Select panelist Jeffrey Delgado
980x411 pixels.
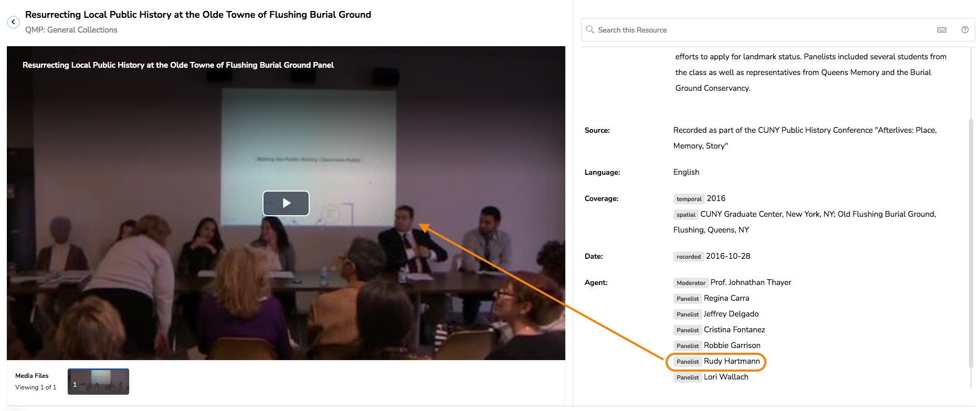[x=731, y=314]
